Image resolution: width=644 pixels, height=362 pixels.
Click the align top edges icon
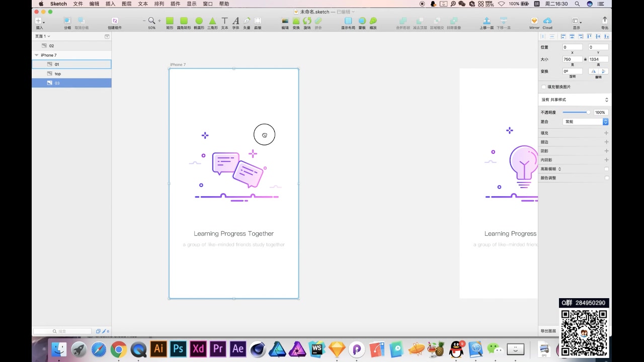pyautogui.click(x=589, y=37)
